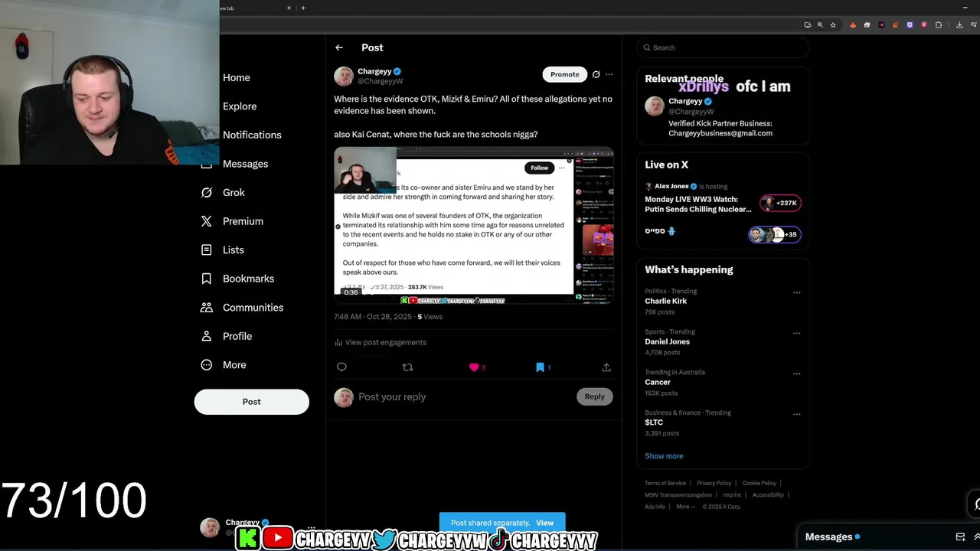Go back using the arrow beside Post

click(x=339, y=47)
